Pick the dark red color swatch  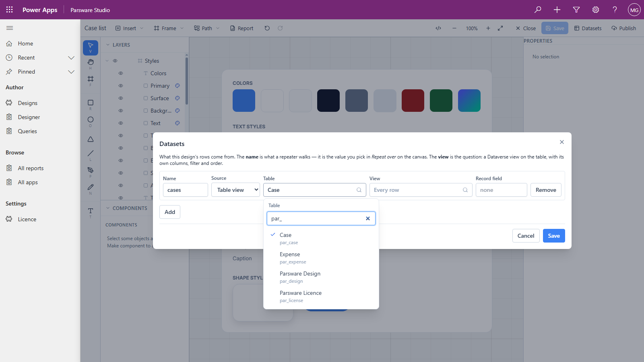pos(413,101)
